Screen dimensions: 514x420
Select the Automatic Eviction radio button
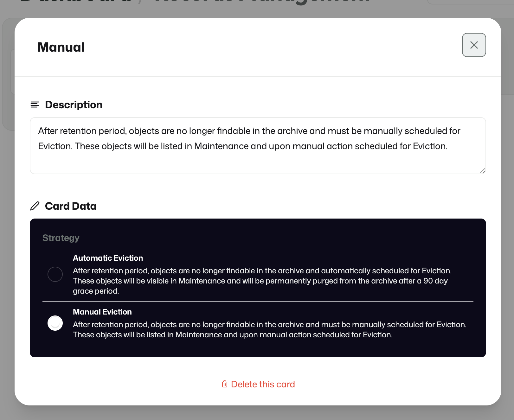(55, 274)
